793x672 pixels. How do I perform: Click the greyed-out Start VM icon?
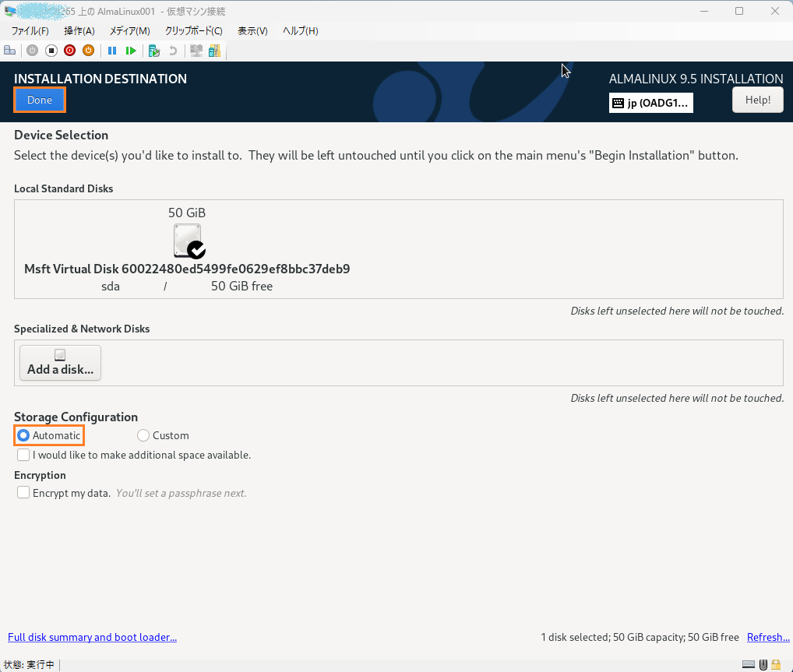[x=33, y=51]
